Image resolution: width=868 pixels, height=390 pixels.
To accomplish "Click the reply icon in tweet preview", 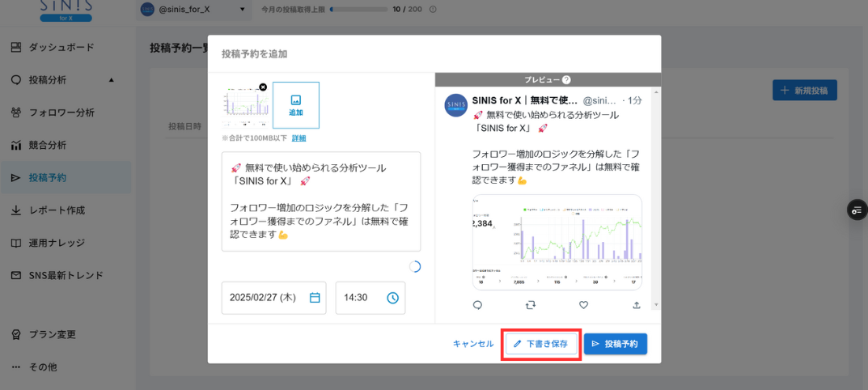I will click(478, 305).
